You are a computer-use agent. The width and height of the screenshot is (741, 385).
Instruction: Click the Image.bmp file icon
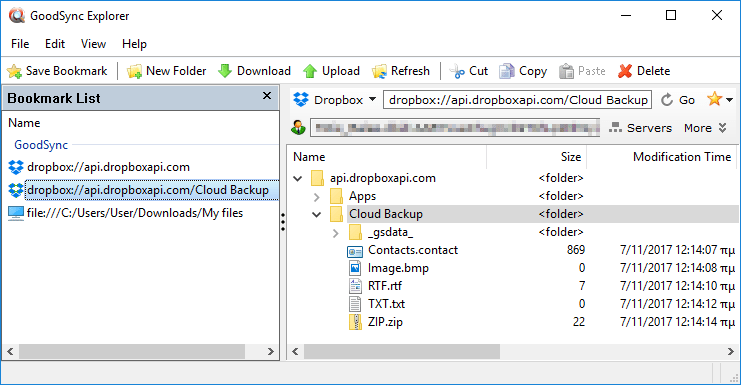[355, 268]
